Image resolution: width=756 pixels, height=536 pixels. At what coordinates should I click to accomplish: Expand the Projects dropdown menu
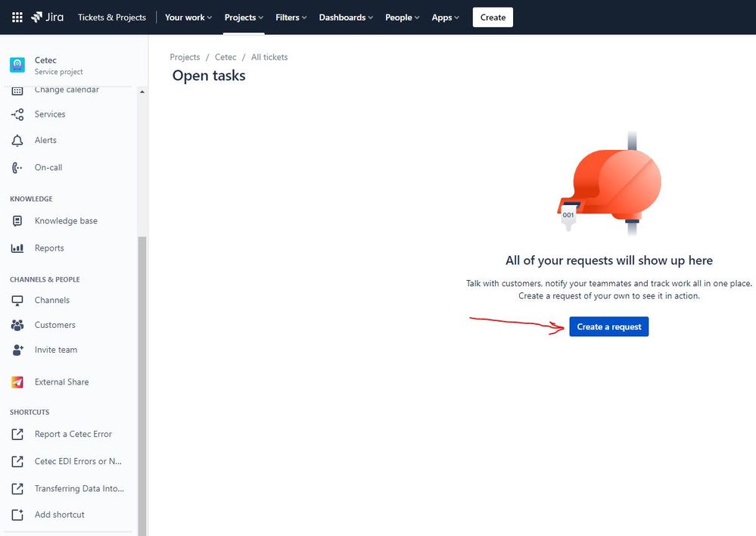coord(244,17)
